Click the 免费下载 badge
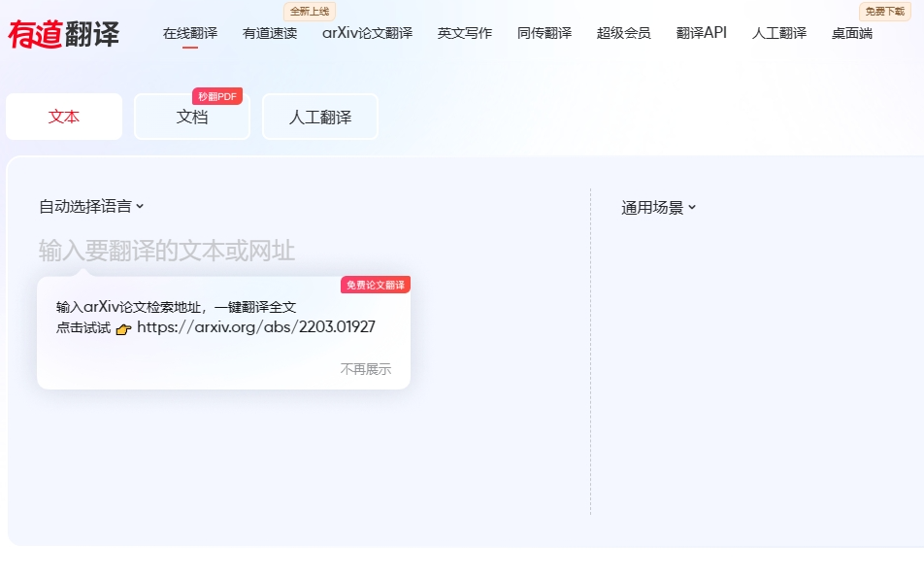The width and height of the screenshot is (924, 577). coord(884,12)
